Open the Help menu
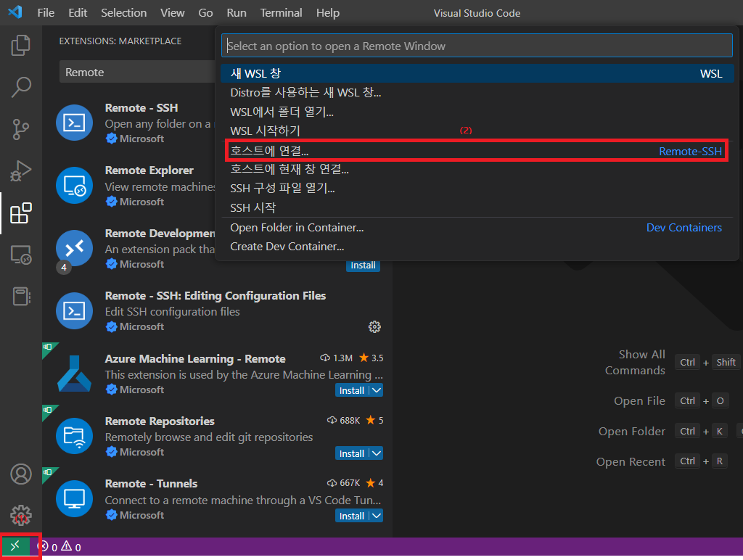Image resolution: width=743 pixels, height=560 pixels. pos(328,13)
